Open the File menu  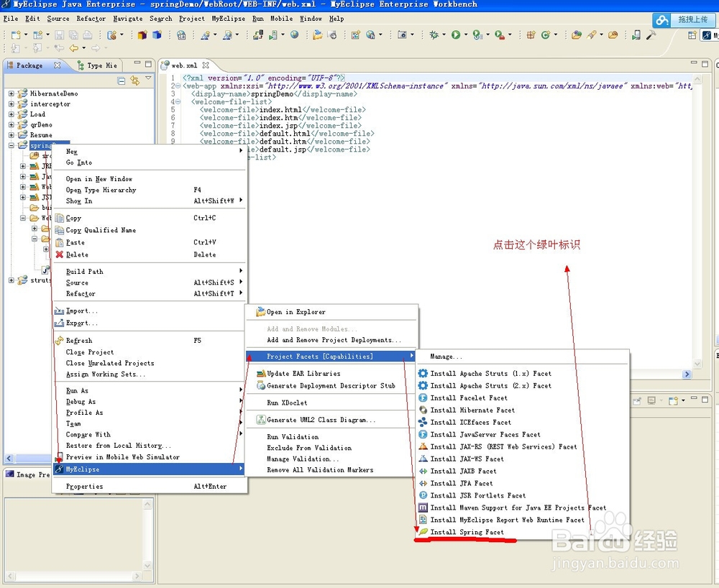tap(11, 19)
